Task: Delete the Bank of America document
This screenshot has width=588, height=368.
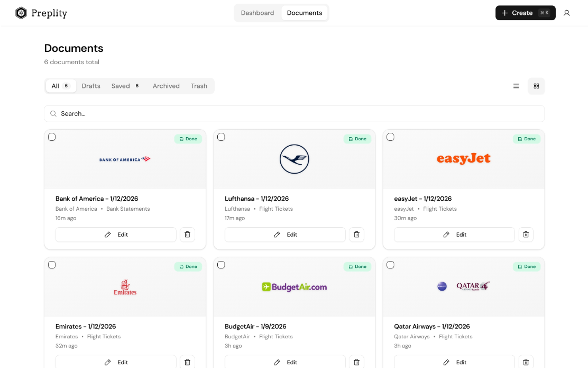Action: click(x=187, y=234)
